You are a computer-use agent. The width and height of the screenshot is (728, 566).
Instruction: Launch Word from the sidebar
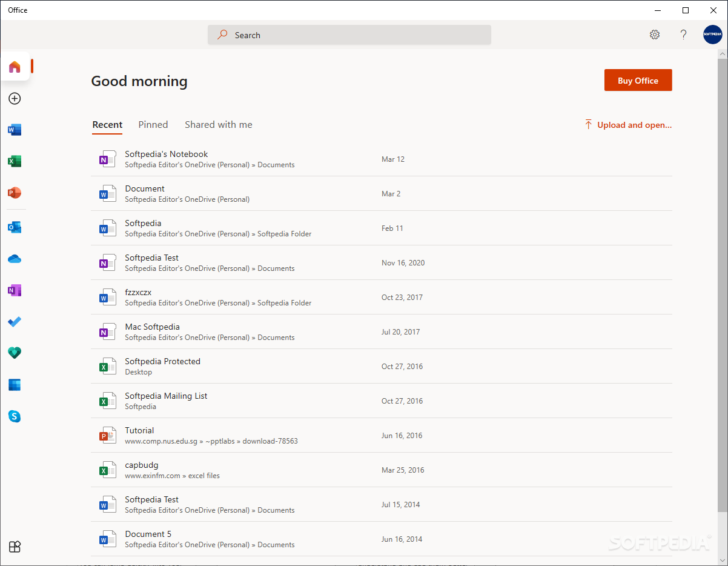point(15,130)
